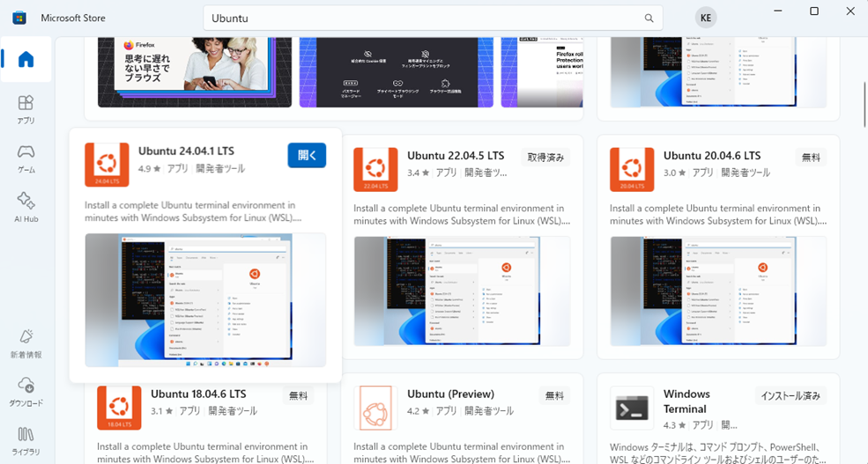Open ライブラリ in the sidebar
This screenshot has height=464, width=868.
coord(26,441)
